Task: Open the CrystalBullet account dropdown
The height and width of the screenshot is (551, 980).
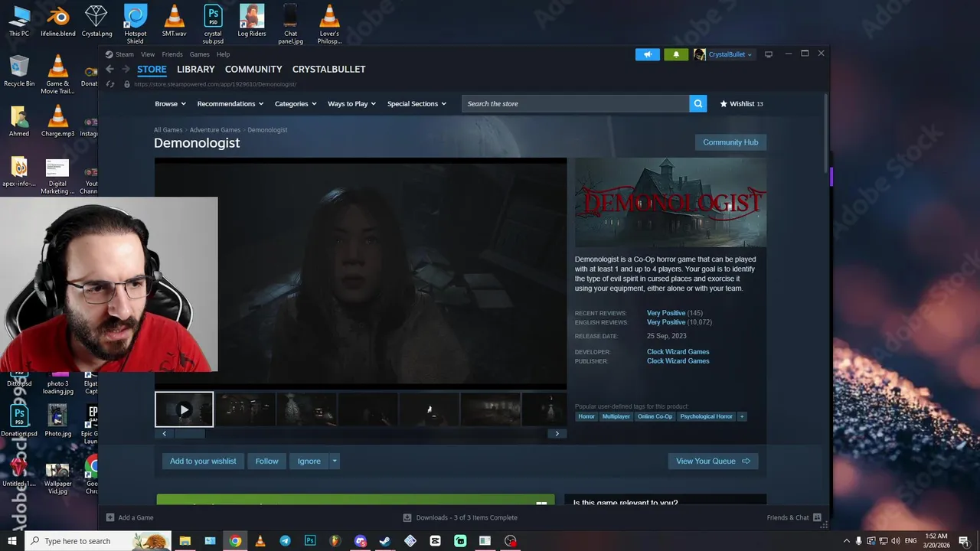Action: click(730, 54)
